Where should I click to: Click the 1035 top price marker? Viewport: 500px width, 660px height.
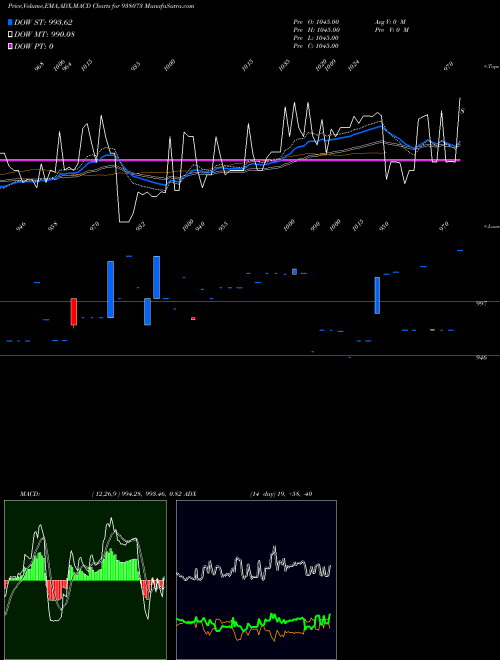pyautogui.click(x=285, y=65)
